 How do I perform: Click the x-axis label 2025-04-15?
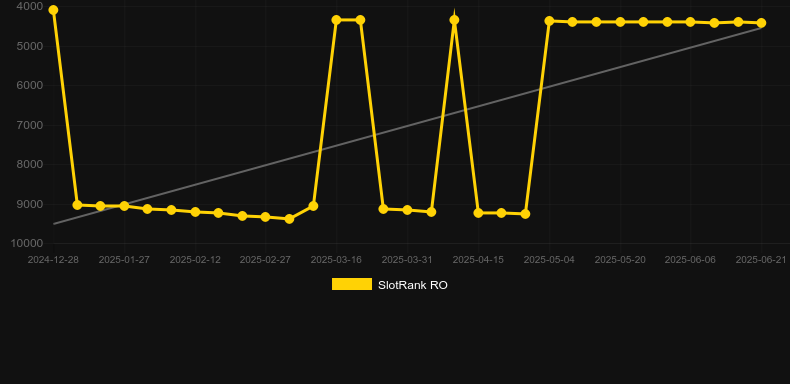(x=478, y=260)
